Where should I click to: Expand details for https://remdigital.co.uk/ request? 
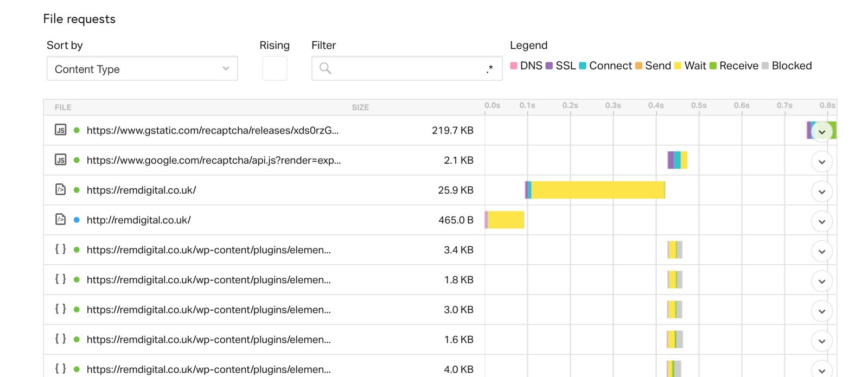point(822,191)
